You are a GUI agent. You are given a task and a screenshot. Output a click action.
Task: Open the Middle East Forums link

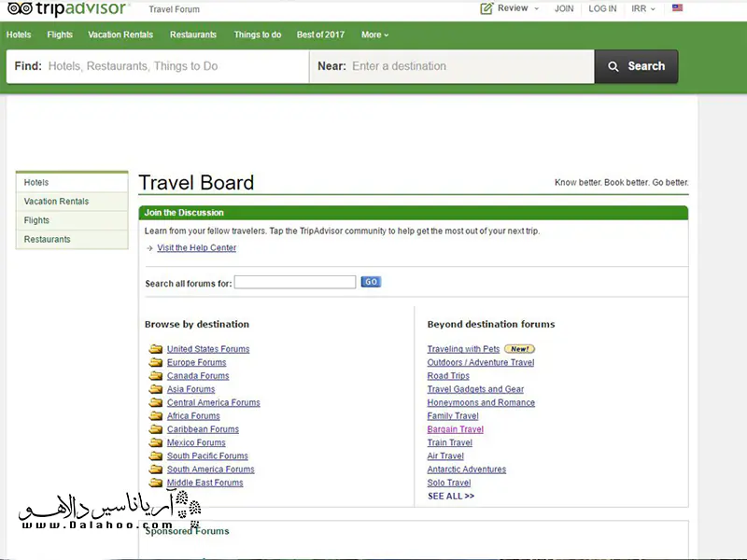pos(204,483)
